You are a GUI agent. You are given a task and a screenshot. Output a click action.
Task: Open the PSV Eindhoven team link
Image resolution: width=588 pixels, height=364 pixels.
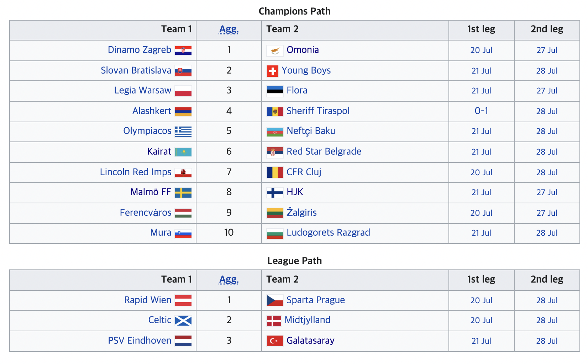point(140,341)
